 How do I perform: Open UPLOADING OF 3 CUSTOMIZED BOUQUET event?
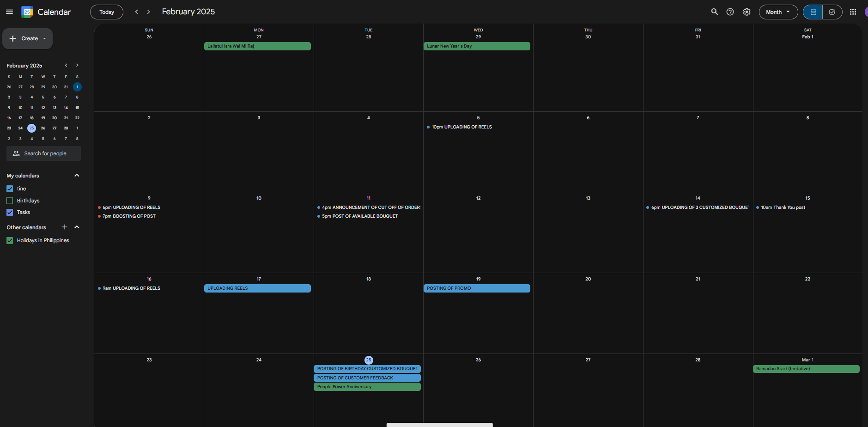coord(698,207)
